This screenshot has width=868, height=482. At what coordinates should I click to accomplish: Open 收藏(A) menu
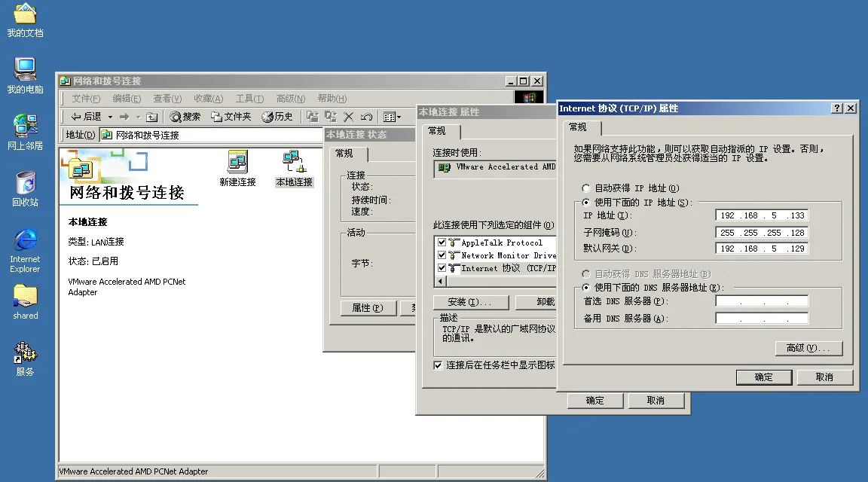click(208, 99)
